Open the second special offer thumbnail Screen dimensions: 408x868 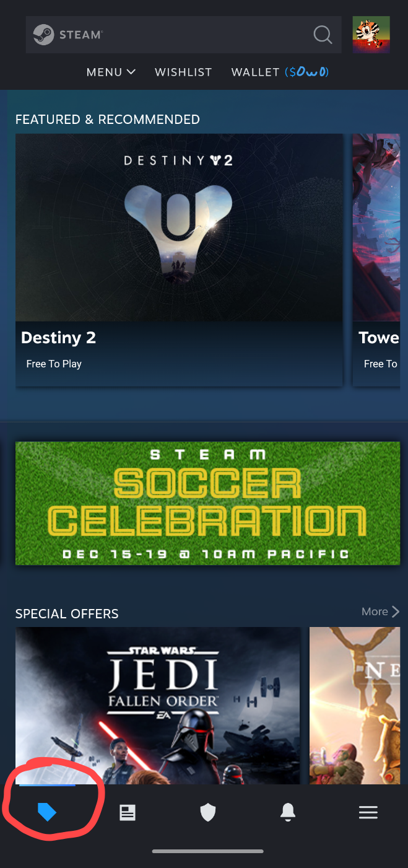pos(355,705)
